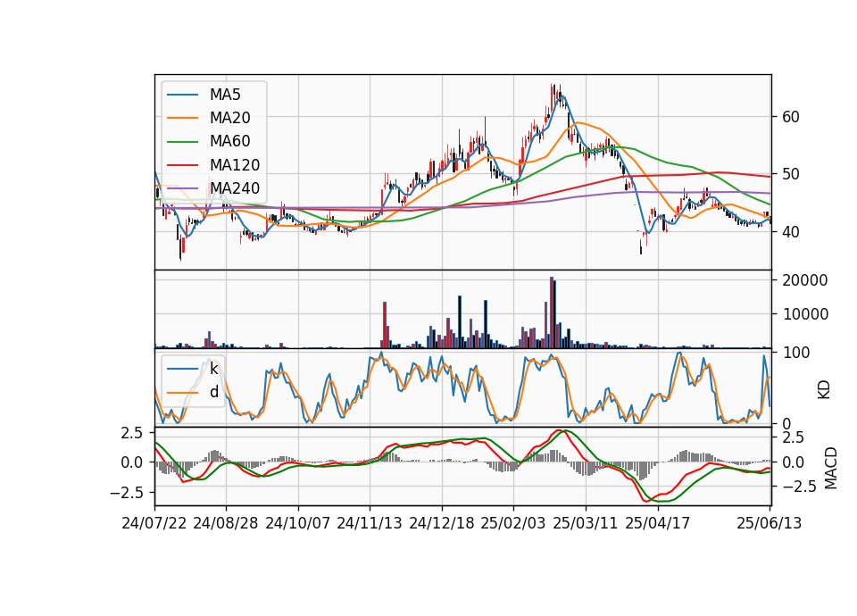Image resolution: width=857 pixels, height=616 pixels.
Task: Click the MACD vertical axis title
Action: (831, 468)
